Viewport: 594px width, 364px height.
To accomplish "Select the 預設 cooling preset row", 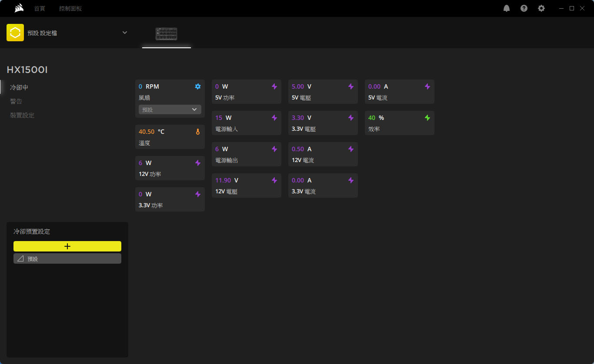I will 67,258.
